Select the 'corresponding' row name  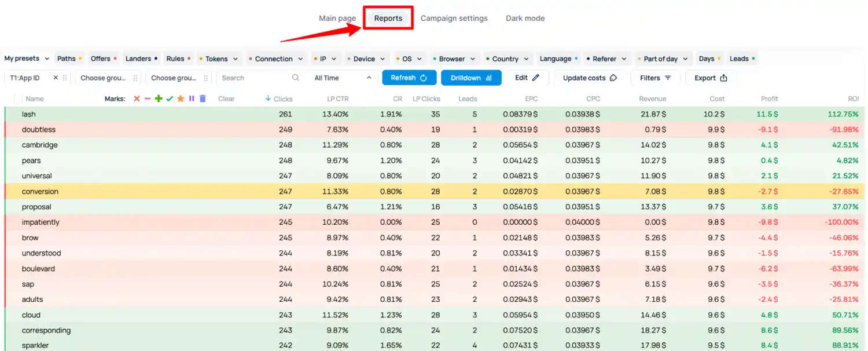tap(46, 331)
